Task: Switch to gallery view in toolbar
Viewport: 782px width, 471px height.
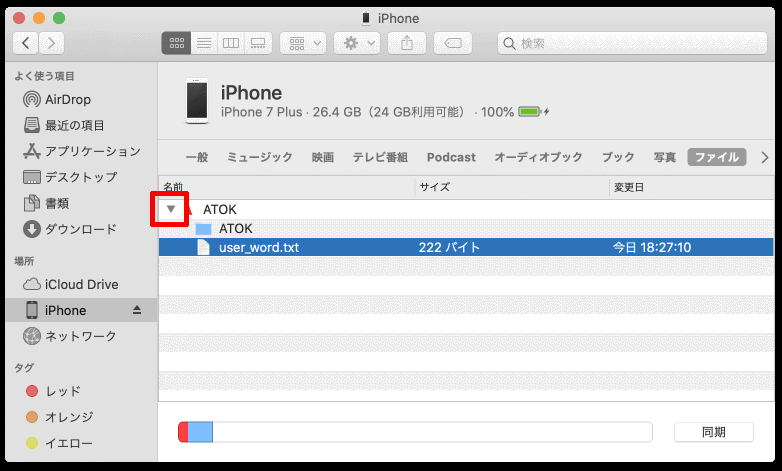Action: (x=258, y=43)
